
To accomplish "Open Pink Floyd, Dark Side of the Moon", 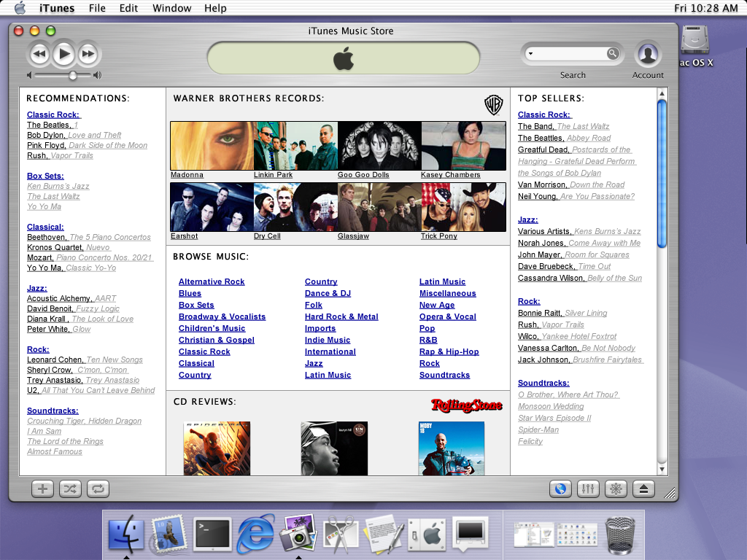I will [88, 145].
